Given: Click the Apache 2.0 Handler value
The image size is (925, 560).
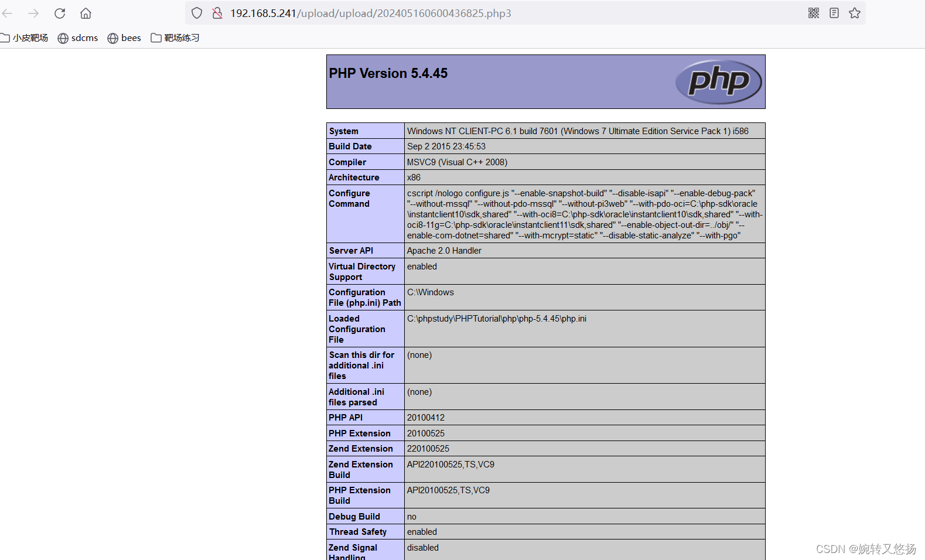Looking at the screenshot, I should click(444, 251).
